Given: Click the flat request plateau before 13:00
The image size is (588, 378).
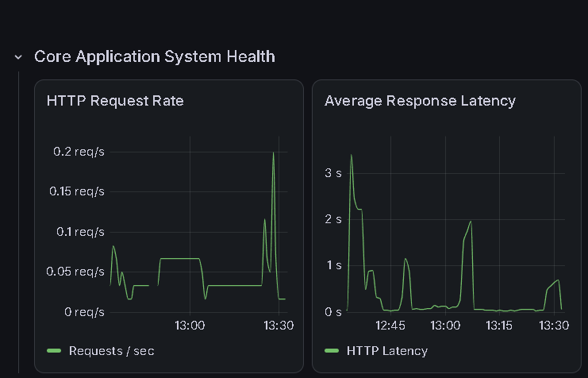Looking at the screenshot, I should 179,258.
